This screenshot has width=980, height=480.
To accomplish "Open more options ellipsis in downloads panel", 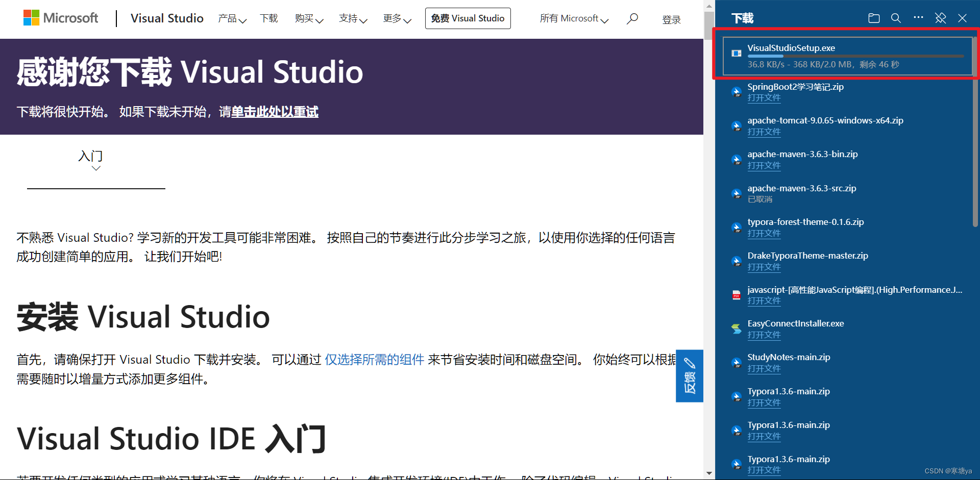I will [x=918, y=17].
